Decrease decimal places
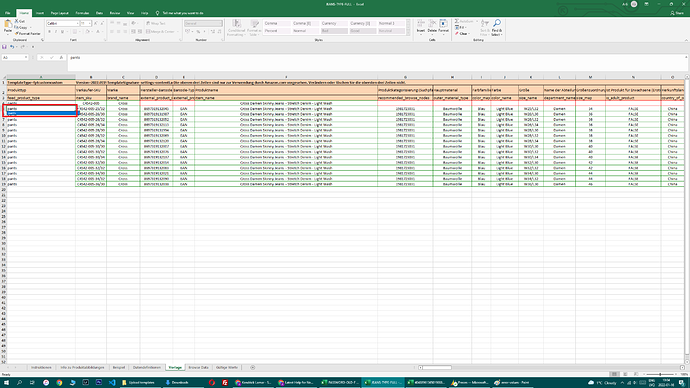This screenshot has width=690, height=388. (x=220, y=32)
